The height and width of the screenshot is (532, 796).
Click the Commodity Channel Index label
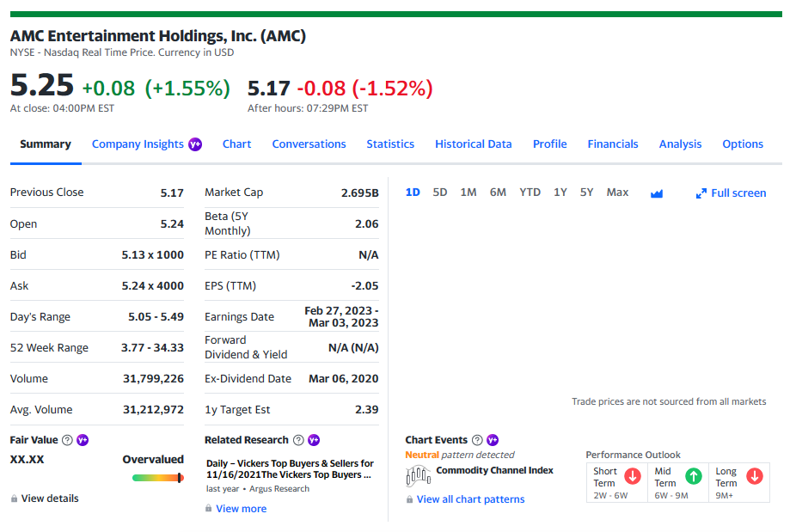(x=495, y=471)
